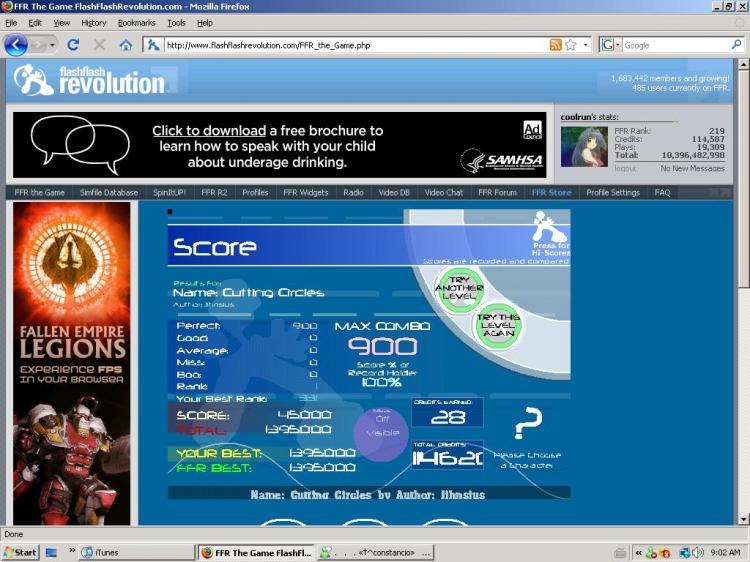The width and height of the screenshot is (750, 562).
Task: Open the FFR Widgets nav tab
Action: 306,192
